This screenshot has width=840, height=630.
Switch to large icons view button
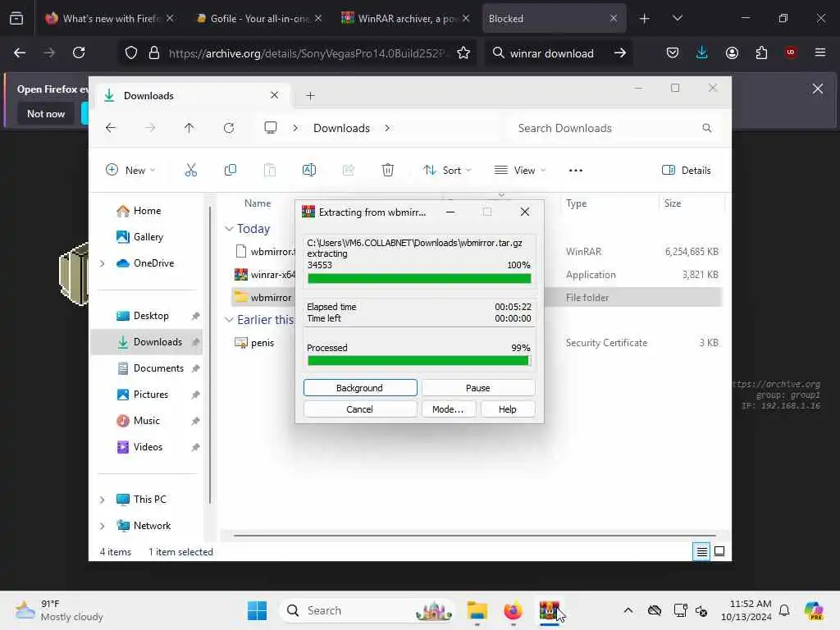(x=719, y=551)
